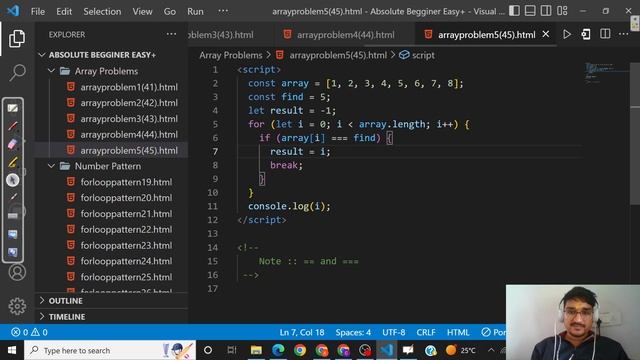
Task: Open Explorer panel more actions ellipsis
Action: click(x=171, y=34)
